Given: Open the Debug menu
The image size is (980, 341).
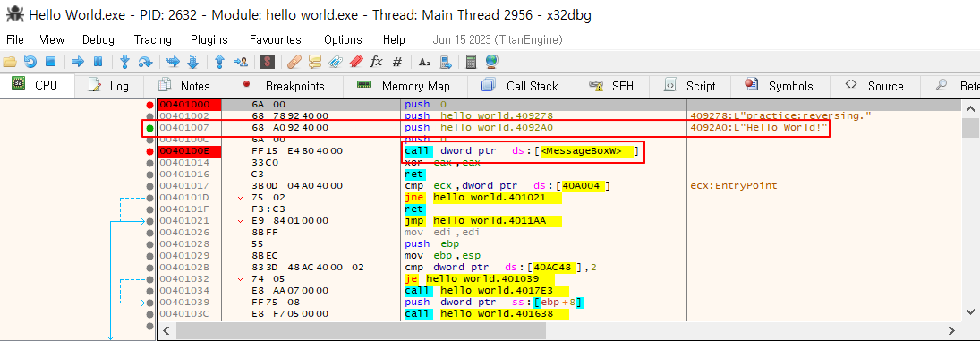Looking at the screenshot, I should [98, 39].
